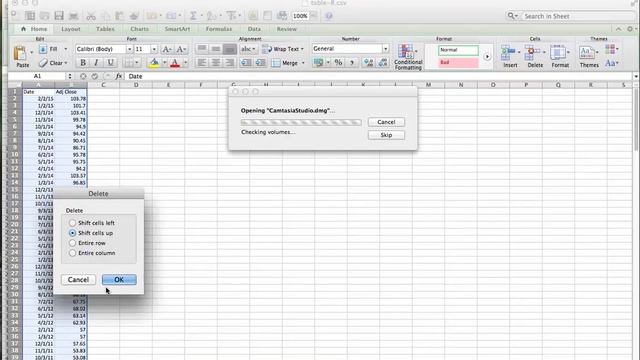Click red font color swatch
Screen dimensions: 640x360
pyautogui.click(x=175, y=63)
